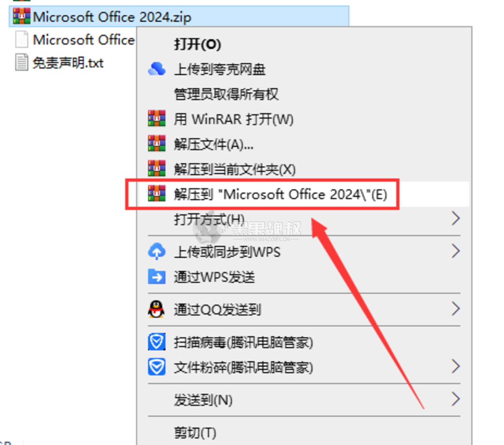This screenshot has width=504, height=445.
Task: Expand the 文件粉碎 submenu chevron
Action: coord(455,368)
